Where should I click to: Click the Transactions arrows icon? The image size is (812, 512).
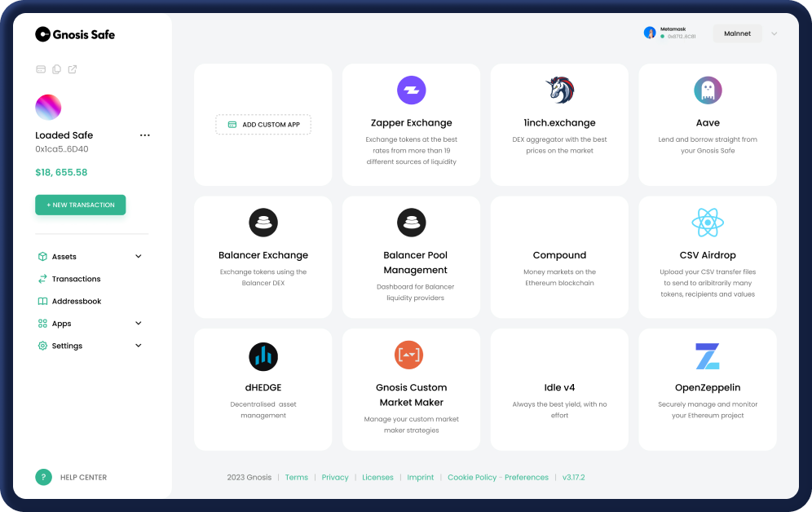click(x=42, y=279)
